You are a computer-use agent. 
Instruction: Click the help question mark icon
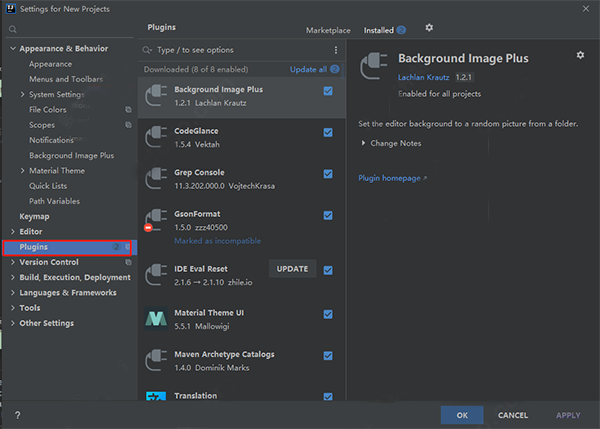(x=17, y=414)
